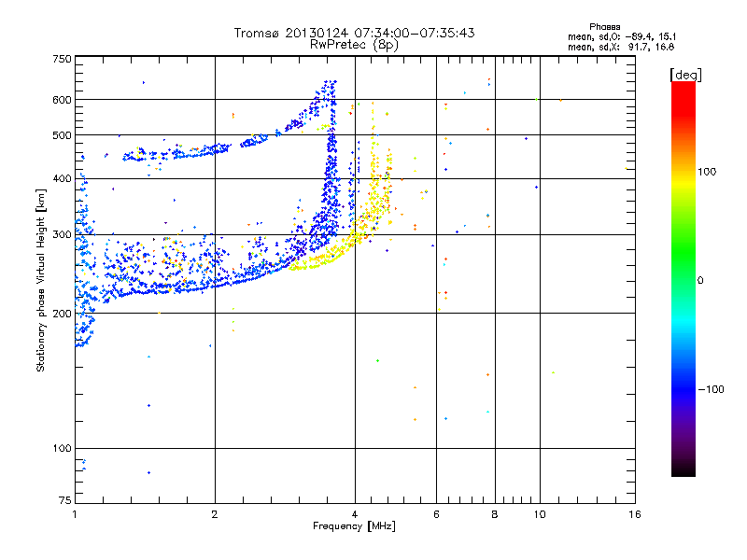The height and width of the screenshot is (560, 747).
Task: Click the 'mean, sd,X: 91.7, 16.8' line
Action: click(x=621, y=47)
